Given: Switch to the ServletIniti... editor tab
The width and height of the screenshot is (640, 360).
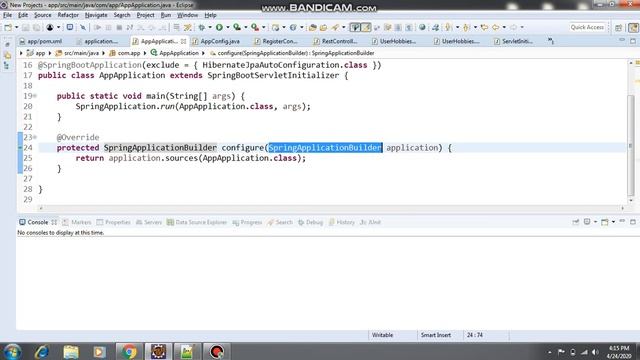Looking at the screenshot, I should click(513, 41).
